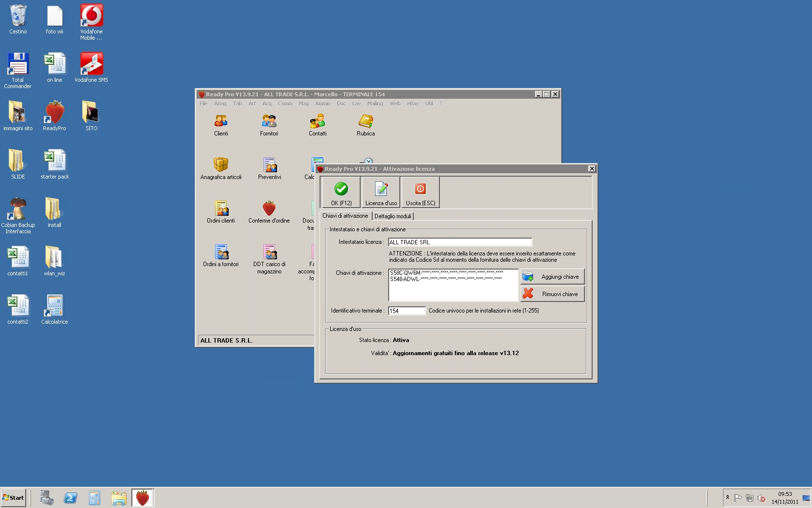The image size is (812, 508).
Task: Select immagini sito folder on desktop
Action: pos(18,117)
